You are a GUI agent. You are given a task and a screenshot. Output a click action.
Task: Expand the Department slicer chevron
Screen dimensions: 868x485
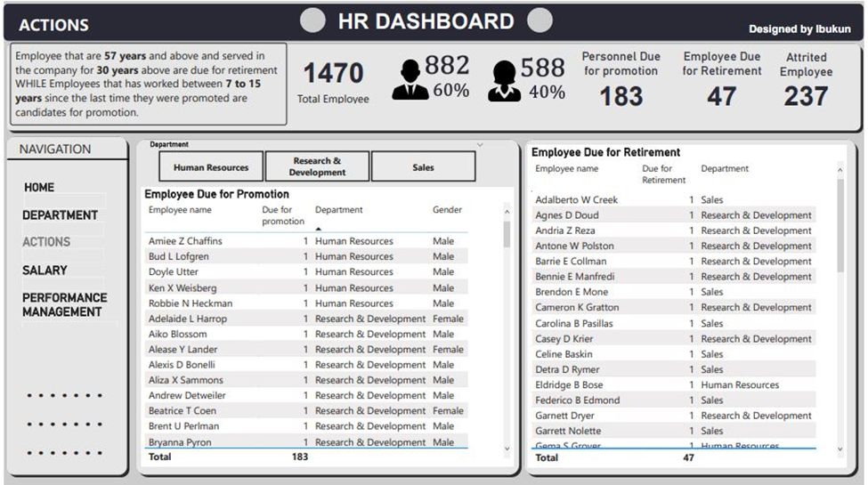tap(480, 145)
